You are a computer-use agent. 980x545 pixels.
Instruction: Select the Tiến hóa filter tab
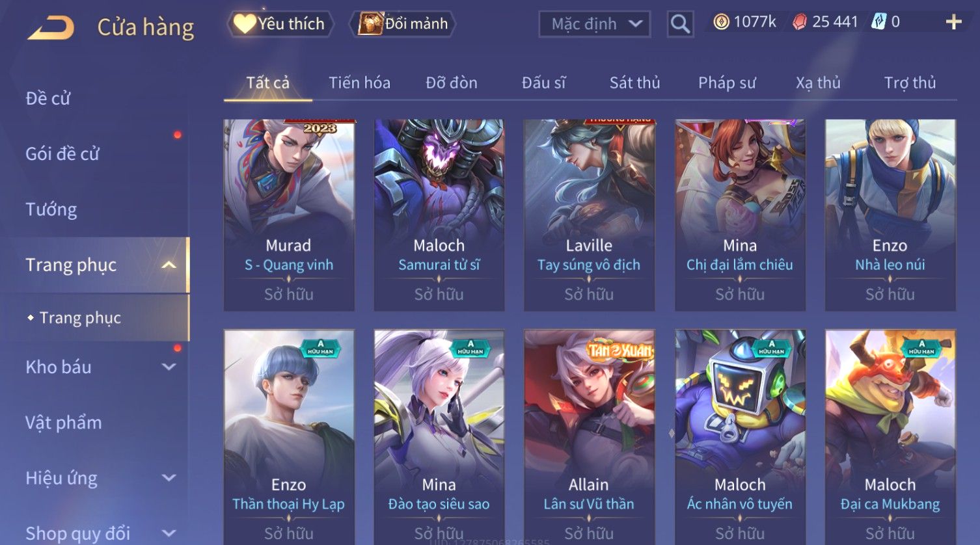point(359,83)
